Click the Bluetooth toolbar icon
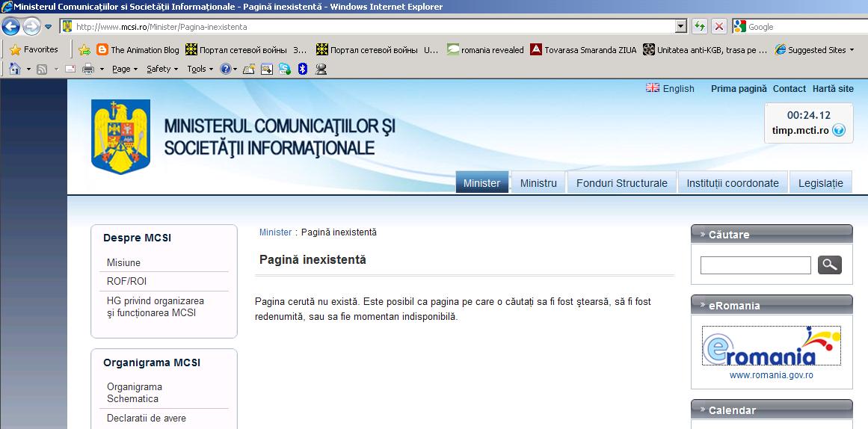 tap(302, 70)
